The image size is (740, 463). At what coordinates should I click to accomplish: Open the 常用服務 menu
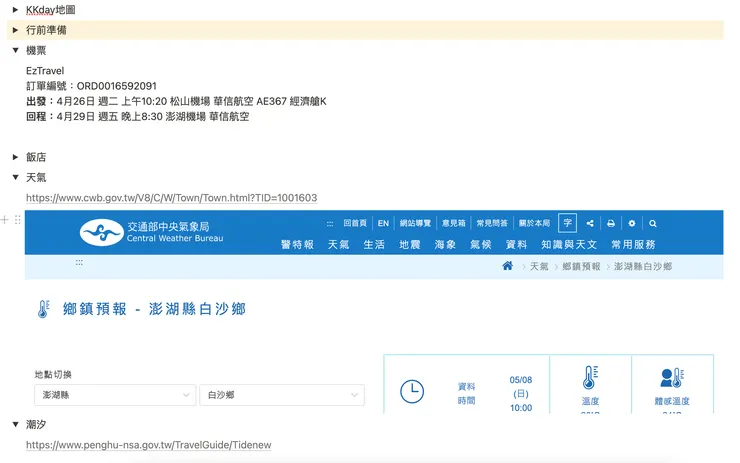pos(633,244)
